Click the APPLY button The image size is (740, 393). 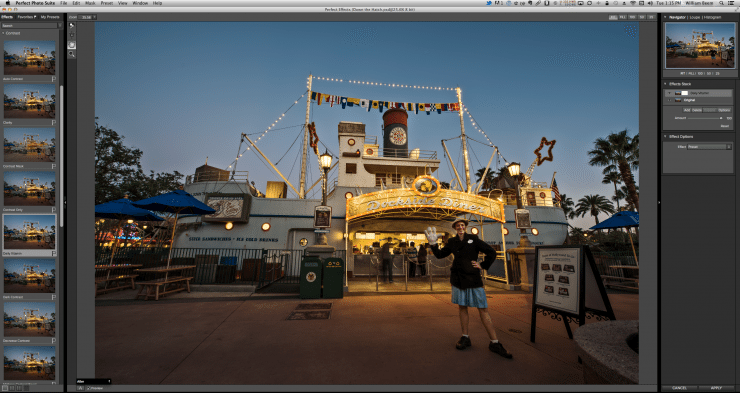716,388
